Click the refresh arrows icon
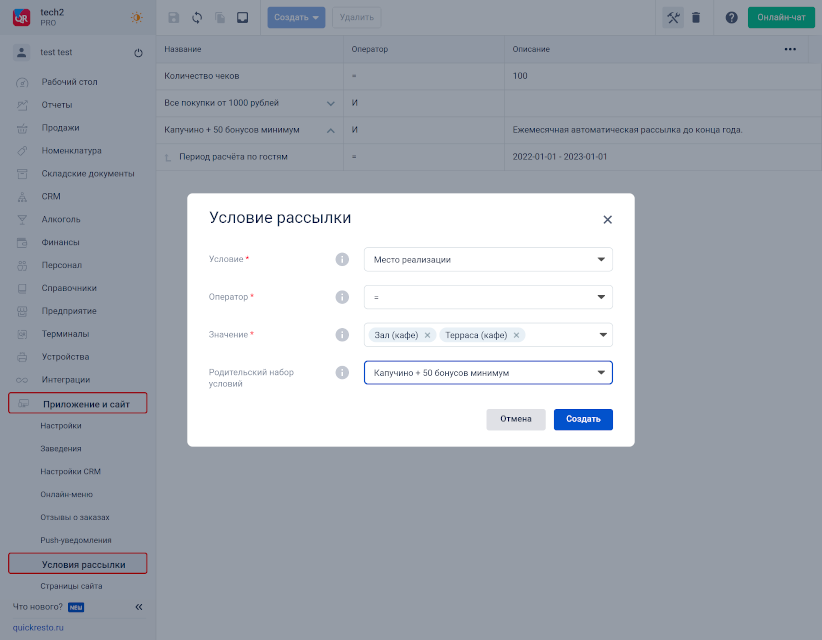Screen dimensions: 822x640 (x=197, y=17)
